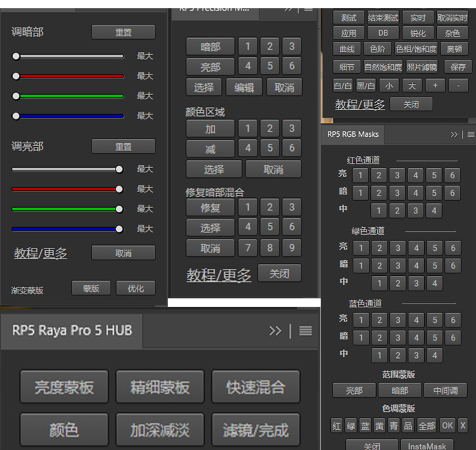
Task: Click 关闭 beside 教程/更多 in precision panel
Action: point(280,273)
